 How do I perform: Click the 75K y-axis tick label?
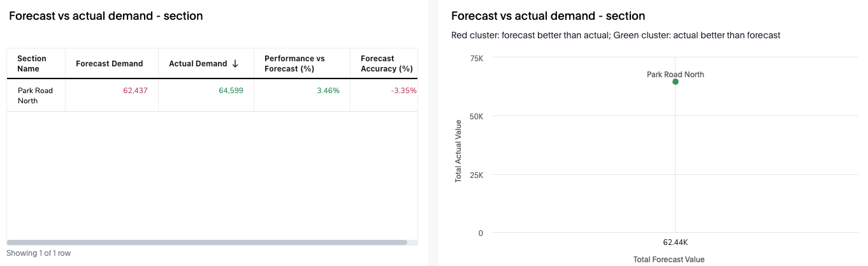click(x=476, y=59)
